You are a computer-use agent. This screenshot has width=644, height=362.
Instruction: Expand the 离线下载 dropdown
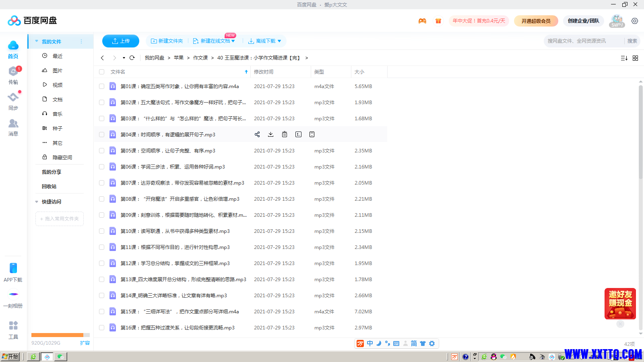(x=279, y=41)
